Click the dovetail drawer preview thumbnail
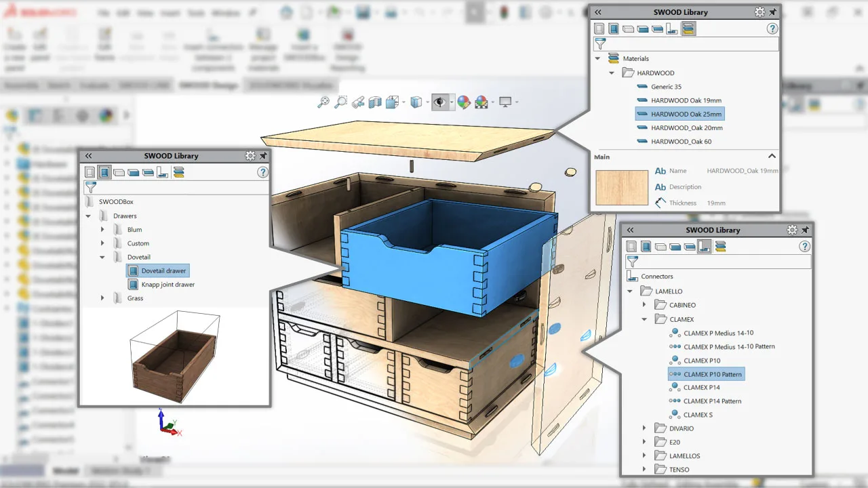Image resolution: width=868 pixels, height=488 pixels. tap(174, 353)
